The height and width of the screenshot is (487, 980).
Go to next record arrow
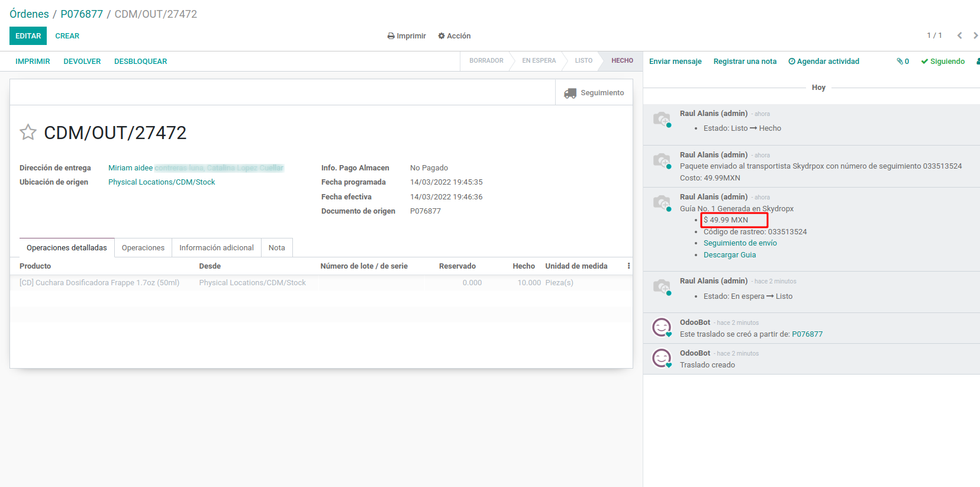[x=975, y=36]
